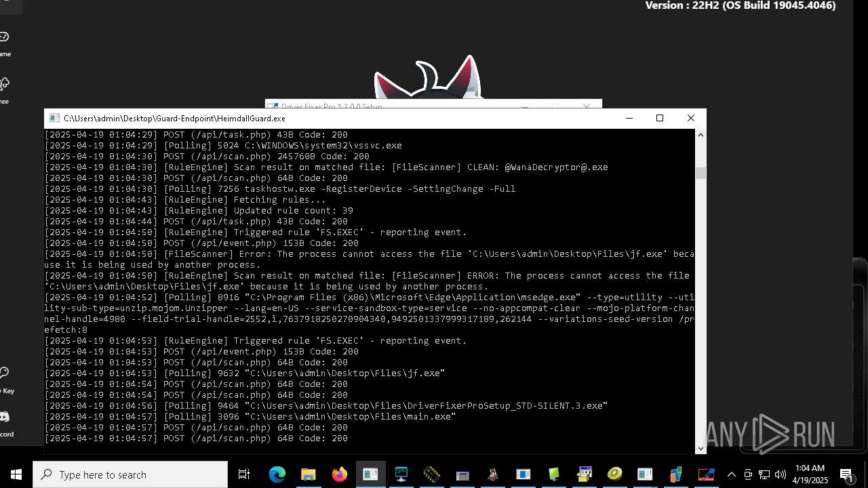Open the white window icon beside kiwi
The width and height of the screenshot is (868, 488).
[645, 474]
